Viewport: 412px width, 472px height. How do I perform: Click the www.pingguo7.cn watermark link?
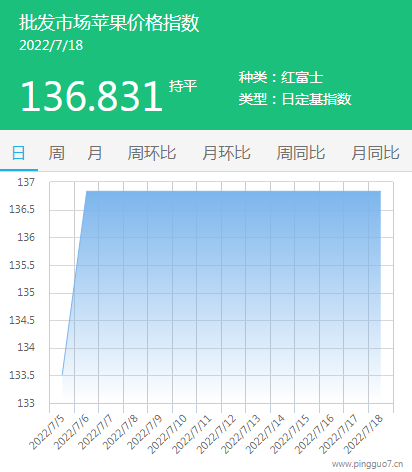(368, 464)
